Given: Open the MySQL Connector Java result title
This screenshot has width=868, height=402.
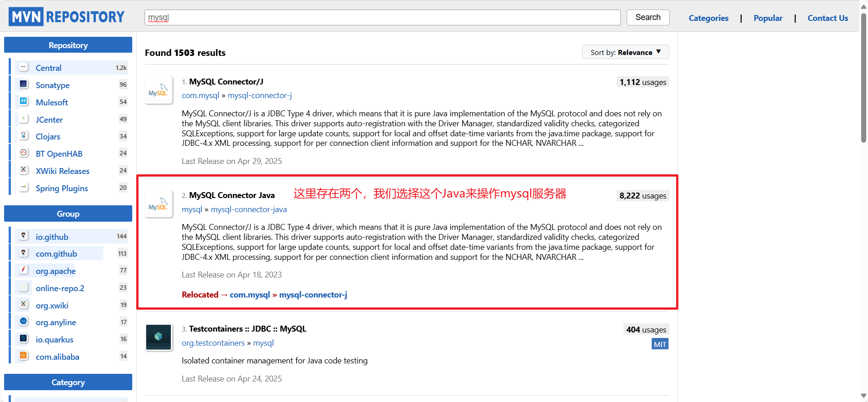Looking at the screenshot, I should pyautogui.click(x=232, y=195).
